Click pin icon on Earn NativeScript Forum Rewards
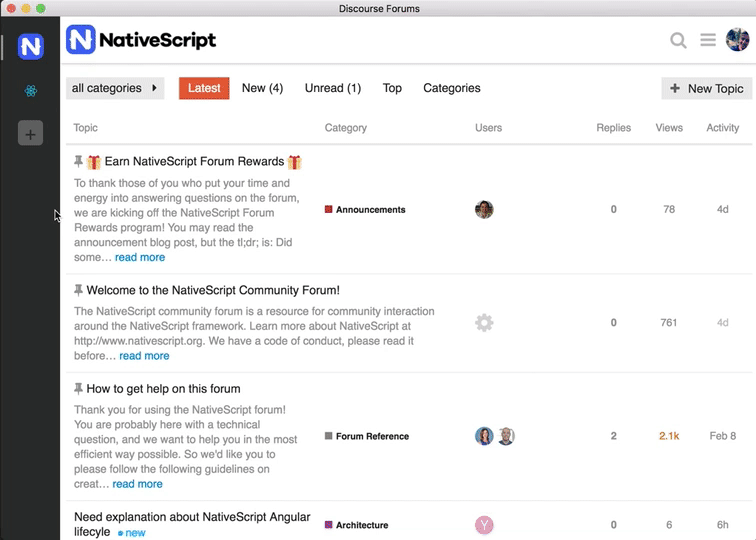756x540 pixels. pos(78,161)
